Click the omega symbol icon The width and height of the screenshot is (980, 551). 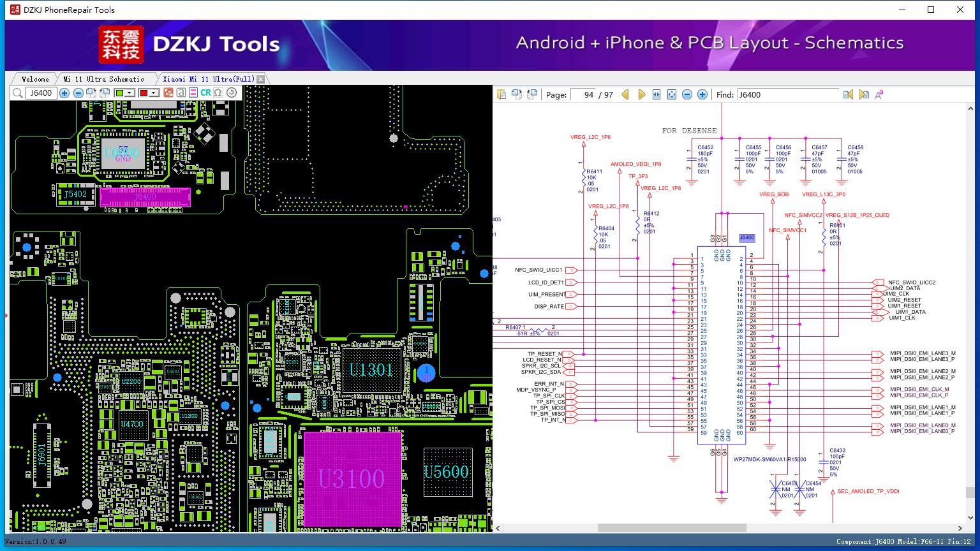tap(218, 92)
